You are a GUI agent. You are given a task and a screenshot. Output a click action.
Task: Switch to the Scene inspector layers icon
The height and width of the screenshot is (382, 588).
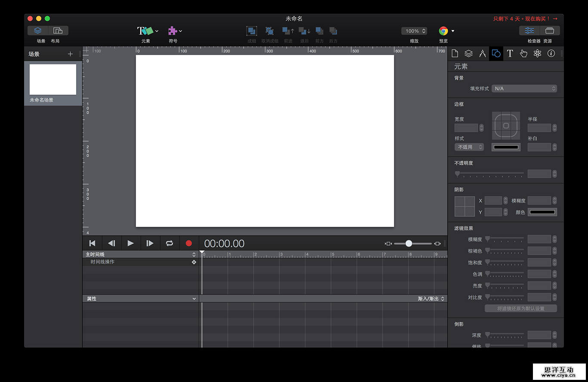[468, 54]
